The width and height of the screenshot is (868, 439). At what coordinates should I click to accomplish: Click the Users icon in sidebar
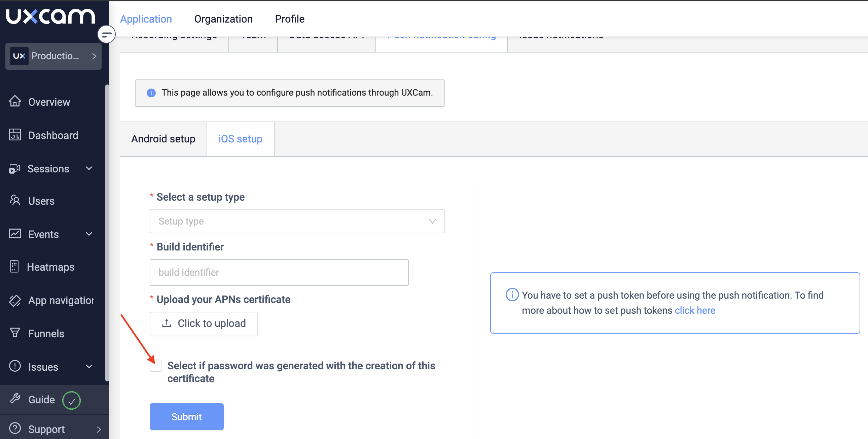pos(15,200)
